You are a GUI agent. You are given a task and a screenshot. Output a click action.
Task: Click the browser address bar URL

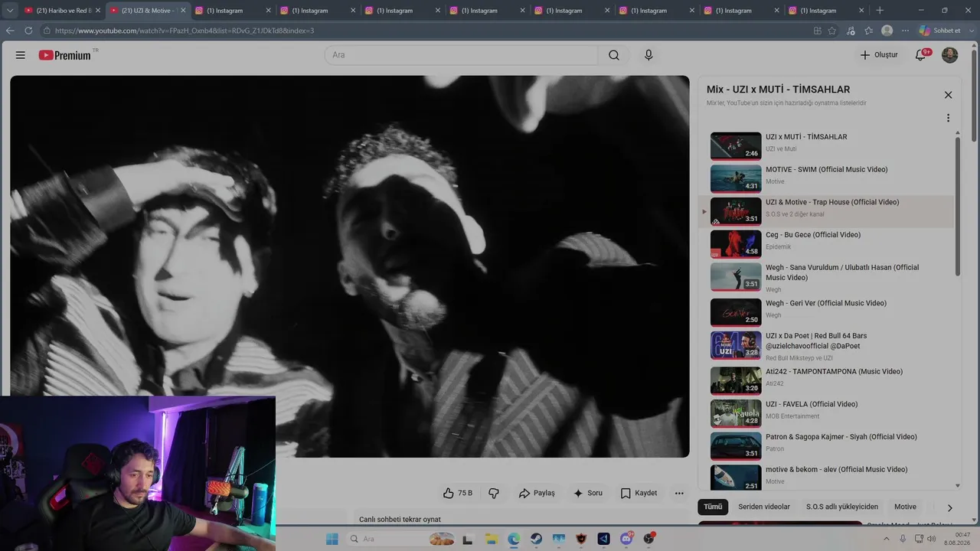coord(184,31)
